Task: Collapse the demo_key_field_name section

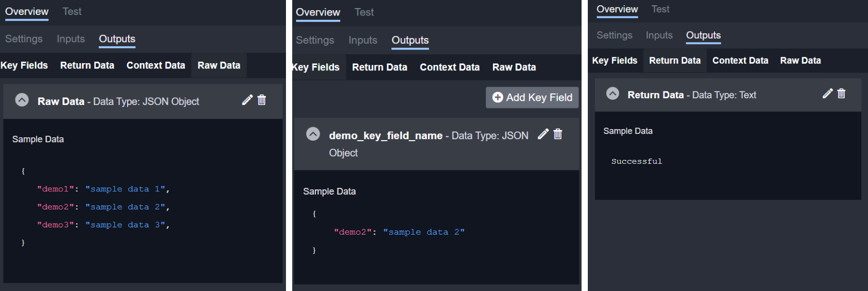Action: point(313,134)
